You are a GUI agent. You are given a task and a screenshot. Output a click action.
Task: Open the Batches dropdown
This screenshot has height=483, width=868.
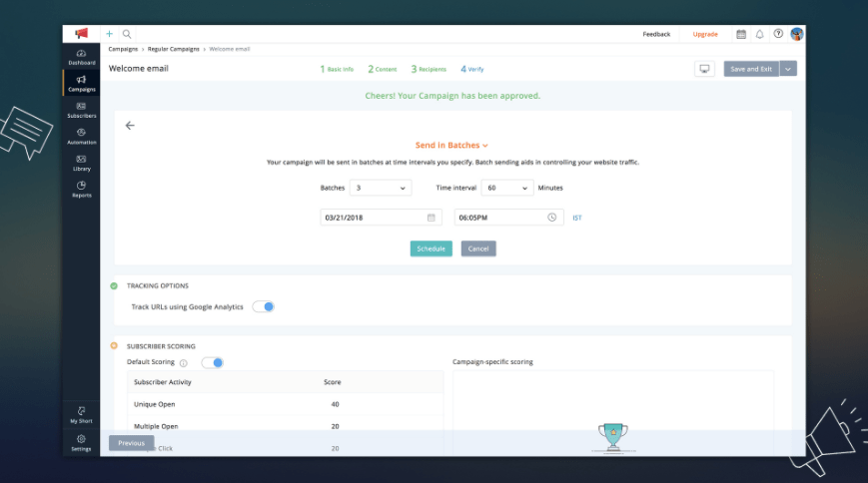(381, 188)
